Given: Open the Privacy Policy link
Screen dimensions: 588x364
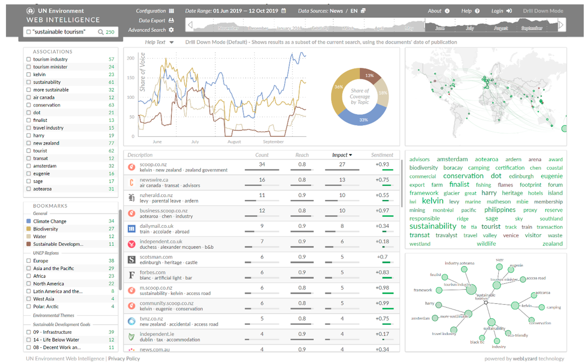Looking at the screenshot, I should (124, 359).
